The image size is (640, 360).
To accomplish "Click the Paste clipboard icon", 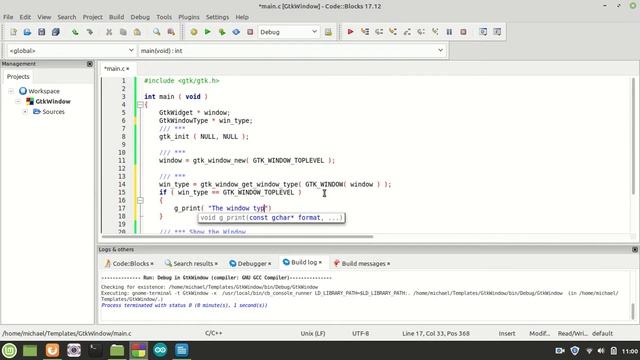I will 137,32.
